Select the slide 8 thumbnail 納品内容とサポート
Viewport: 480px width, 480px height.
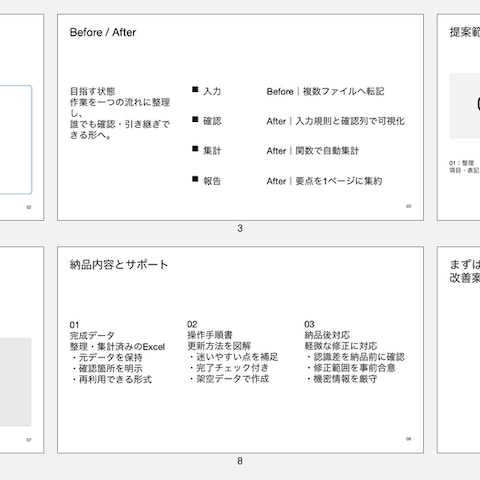click(x=240, y=350)
